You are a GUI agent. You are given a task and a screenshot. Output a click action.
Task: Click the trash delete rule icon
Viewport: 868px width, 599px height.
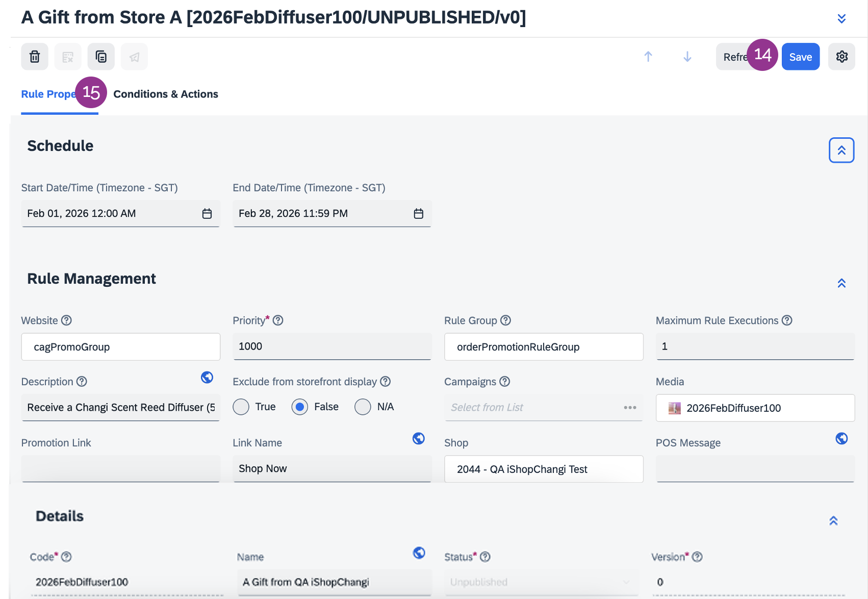point(35,57)
